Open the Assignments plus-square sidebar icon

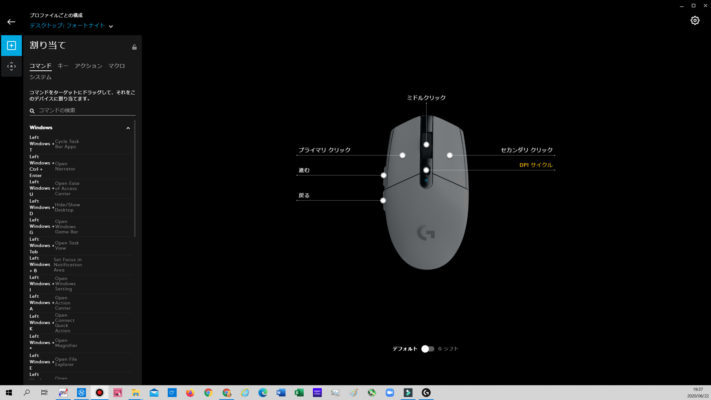tap(11, 45)
